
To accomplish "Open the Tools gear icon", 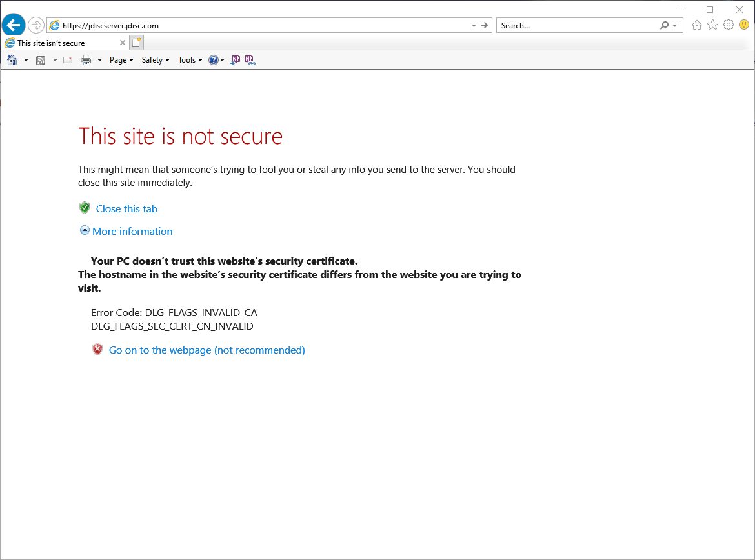I will point(729,25).
